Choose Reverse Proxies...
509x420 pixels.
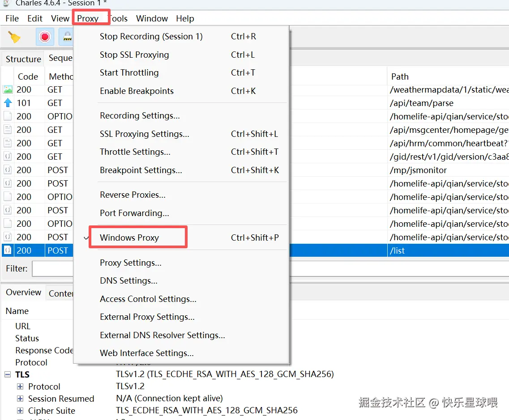click(x=182, y=195)
